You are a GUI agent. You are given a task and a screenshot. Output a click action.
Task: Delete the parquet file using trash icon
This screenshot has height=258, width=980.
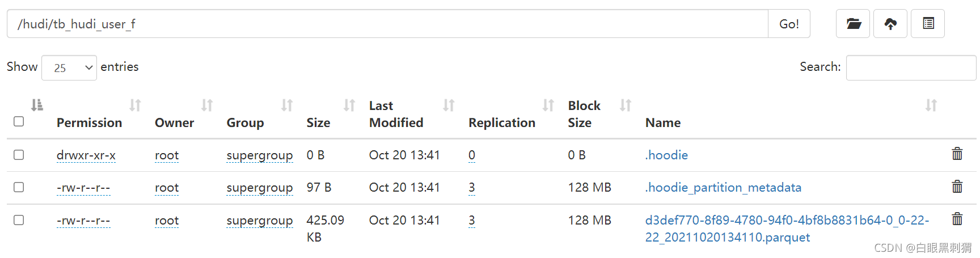tap(957, 219)
